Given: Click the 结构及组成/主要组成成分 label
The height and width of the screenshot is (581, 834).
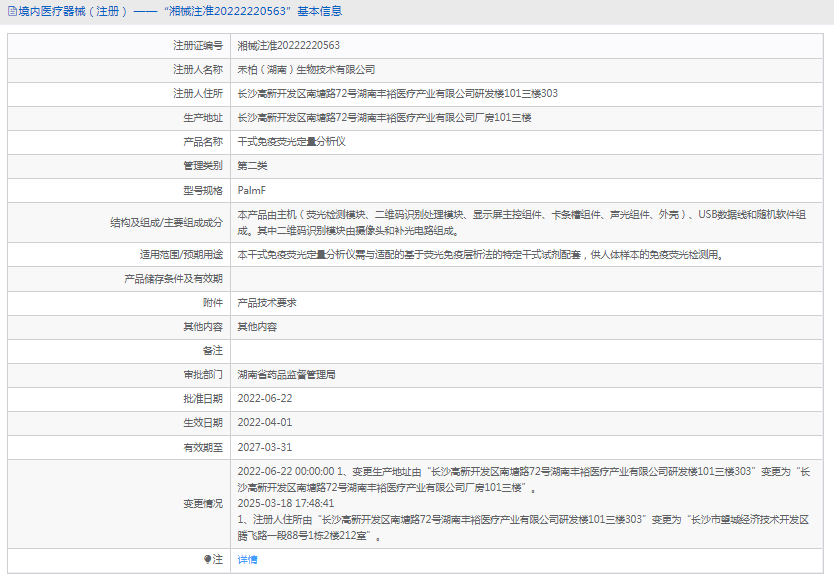Looking at the screenshot, I should coord(166,222).
